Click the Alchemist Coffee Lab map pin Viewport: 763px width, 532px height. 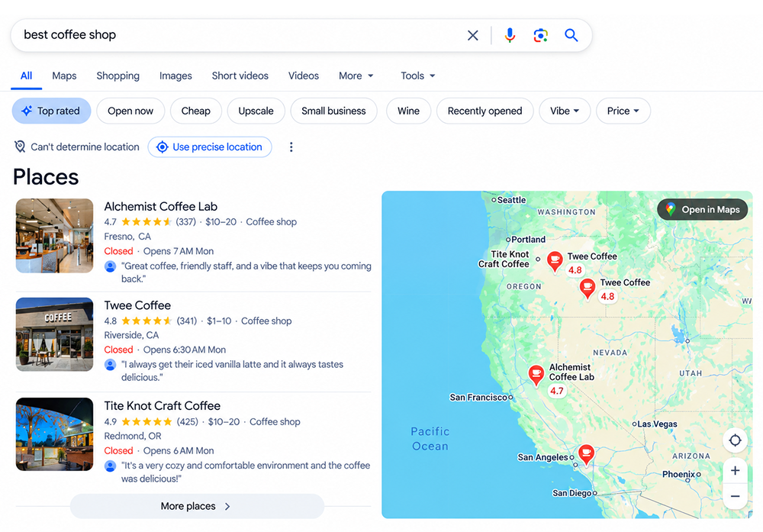pyautogui.click(x=536, y=376)
